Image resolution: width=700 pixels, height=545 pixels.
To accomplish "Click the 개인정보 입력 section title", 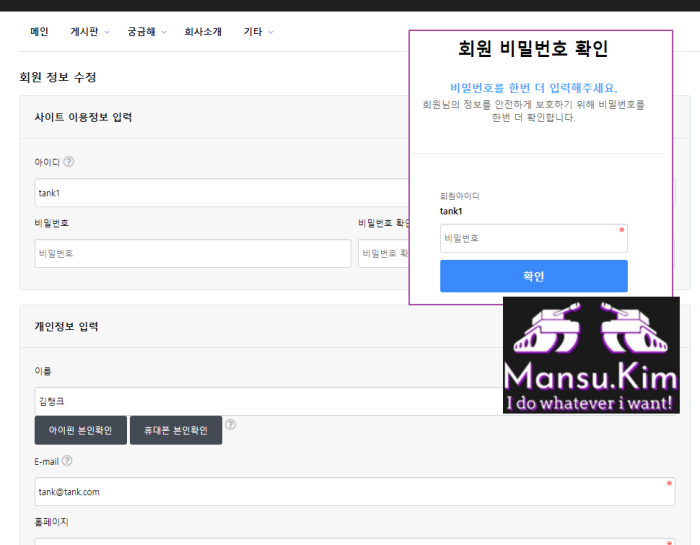I will [x=66, y=327].
